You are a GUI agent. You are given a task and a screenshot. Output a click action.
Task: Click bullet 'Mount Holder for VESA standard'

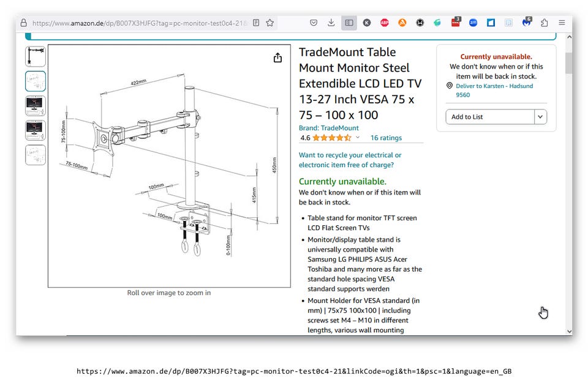point(364,315)
